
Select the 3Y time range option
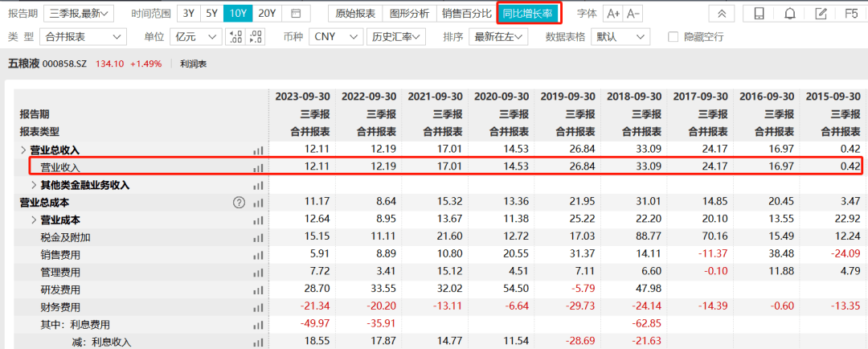point(189,13)
